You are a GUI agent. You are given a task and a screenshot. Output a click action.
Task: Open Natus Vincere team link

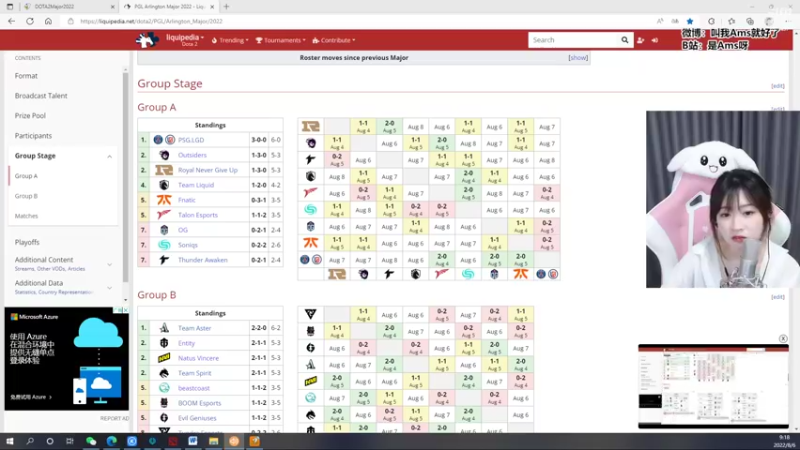198,358
